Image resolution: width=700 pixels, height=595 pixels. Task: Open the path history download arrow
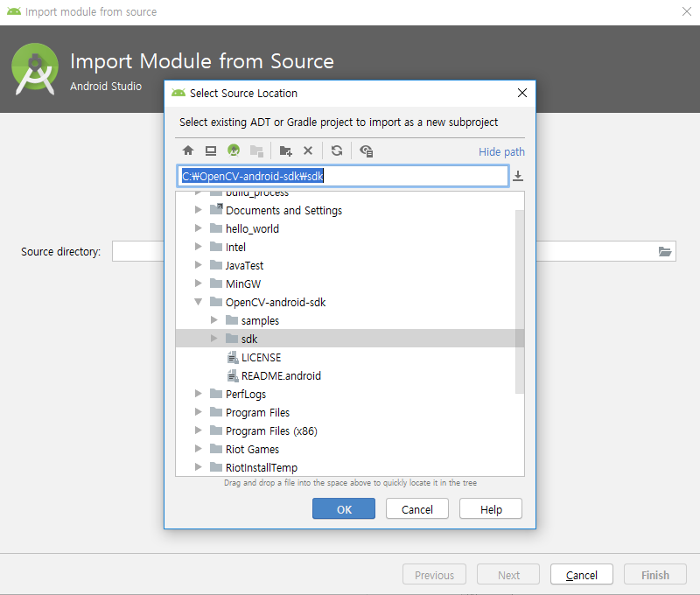click(518, 176)
